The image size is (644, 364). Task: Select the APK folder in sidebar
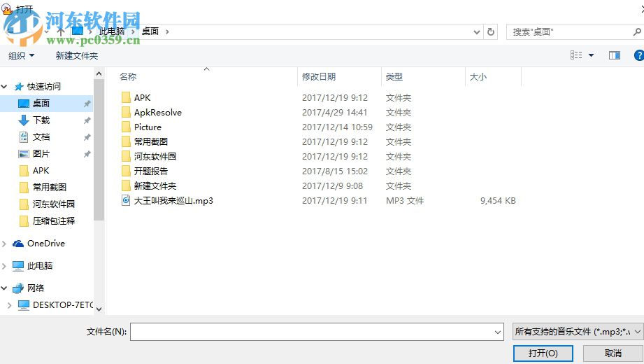tap(41, 171)
